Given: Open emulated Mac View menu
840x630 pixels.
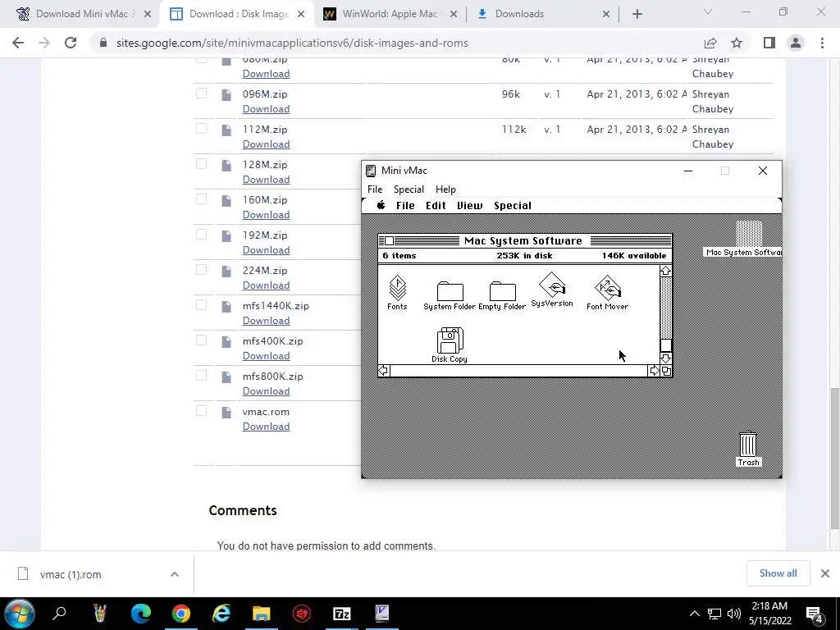Looking at the screenshot, I should [470, 206].
